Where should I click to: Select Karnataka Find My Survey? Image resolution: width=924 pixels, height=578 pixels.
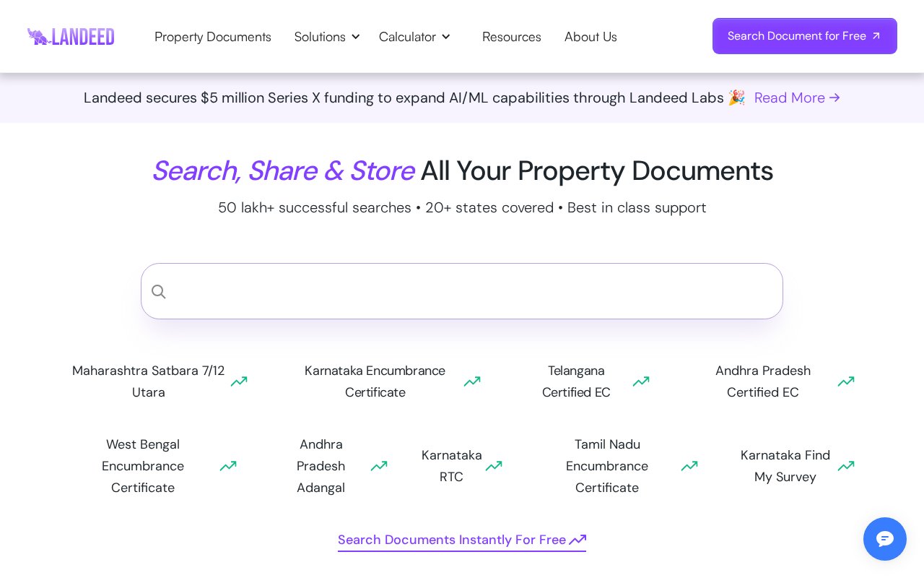[785, 466]
